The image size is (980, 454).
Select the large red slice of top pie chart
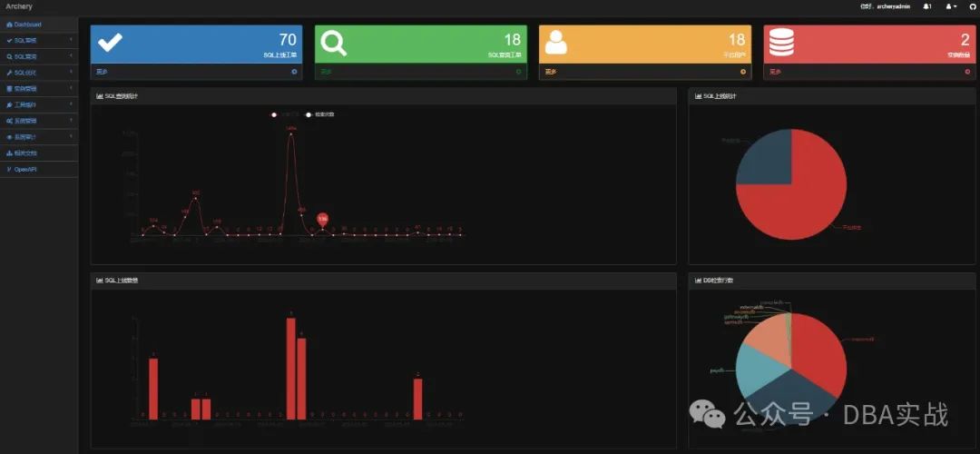click(807, 200)
